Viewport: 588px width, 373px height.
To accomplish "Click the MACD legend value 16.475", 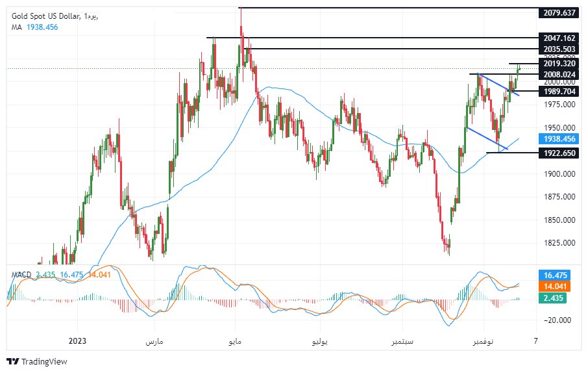I will 71,275.
